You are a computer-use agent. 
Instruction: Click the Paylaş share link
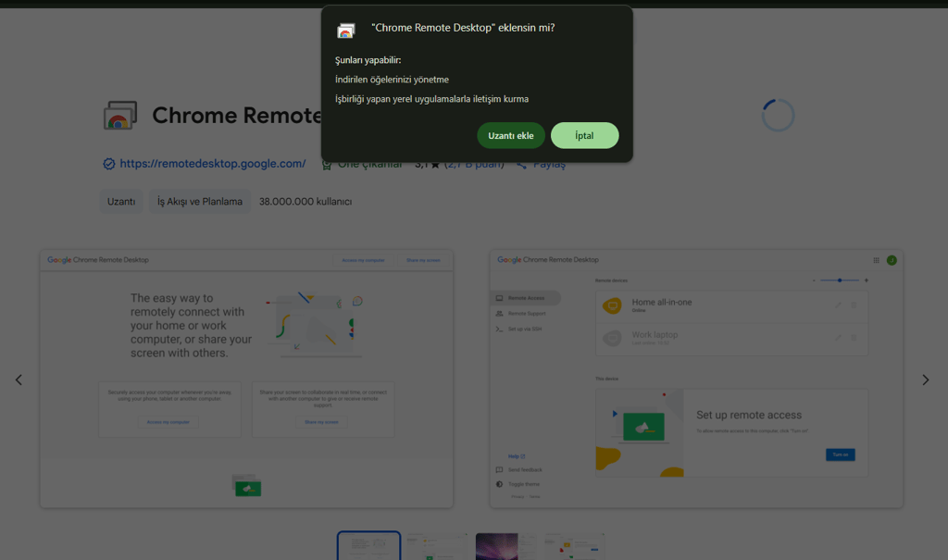point(549,164)
